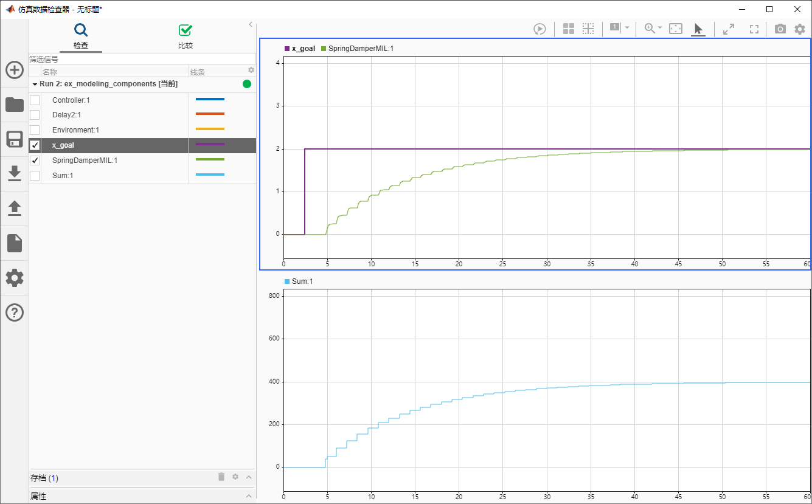The image size is (812, 504).
Task: Click the 存档 (1) section label
Action: 44,478
